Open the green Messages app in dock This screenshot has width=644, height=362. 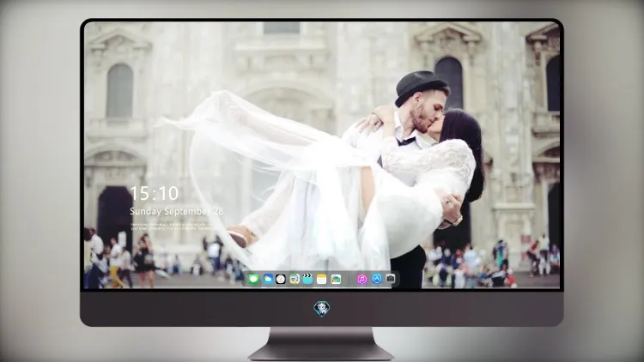click(x=254, y=280)
